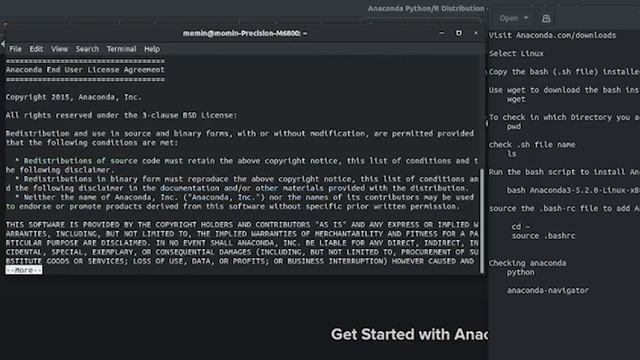The image size is (640, 360).
Task: Click the terminal vertical scrollbar
Action: (482, 220)
